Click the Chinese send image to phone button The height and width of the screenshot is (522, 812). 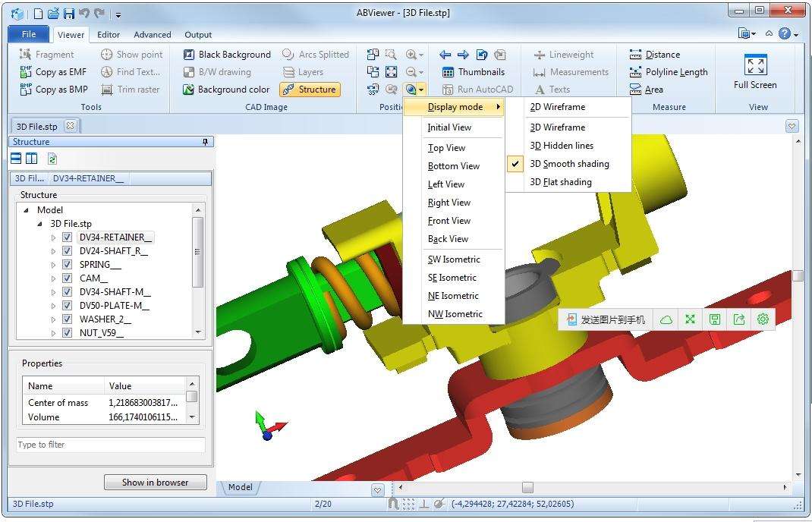(x=606, y=319)
